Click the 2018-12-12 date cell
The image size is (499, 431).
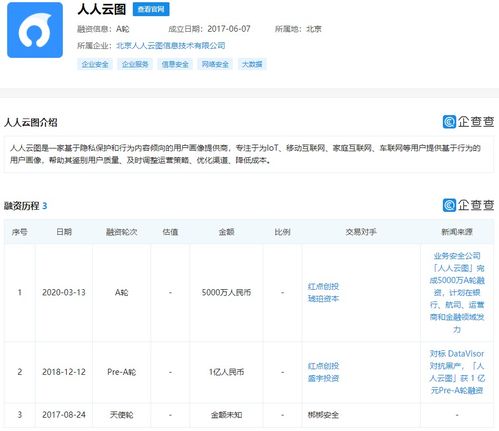64,372
